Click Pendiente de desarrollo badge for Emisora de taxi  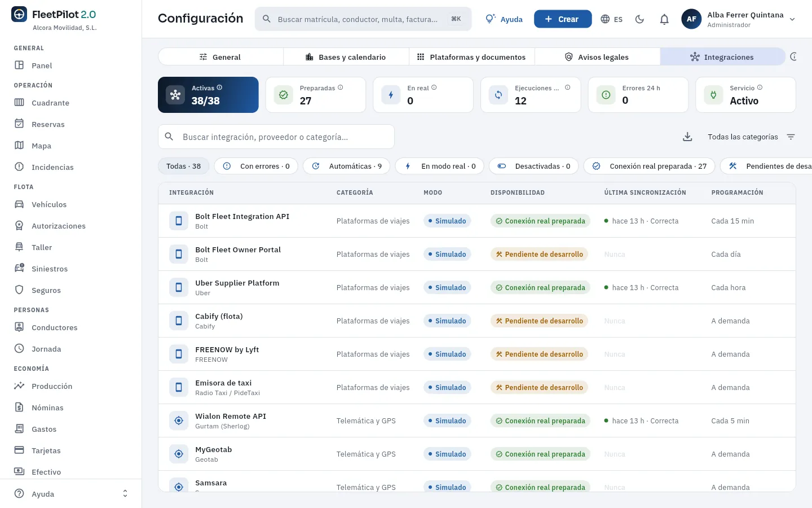(x=540, y=387)
